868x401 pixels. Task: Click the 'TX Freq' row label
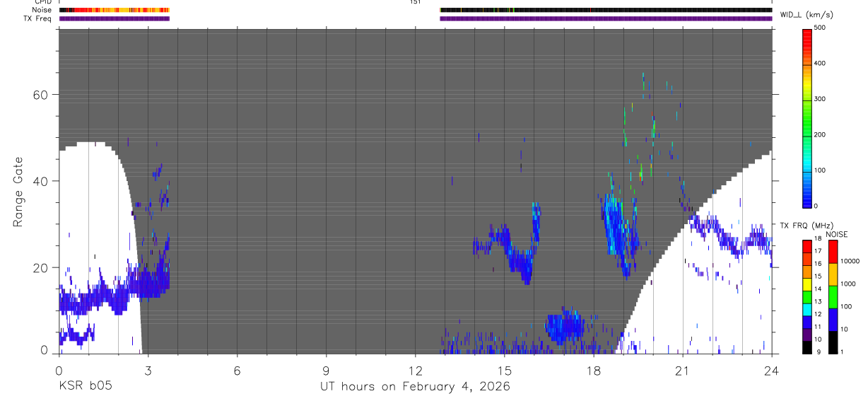tap(38, 18)
